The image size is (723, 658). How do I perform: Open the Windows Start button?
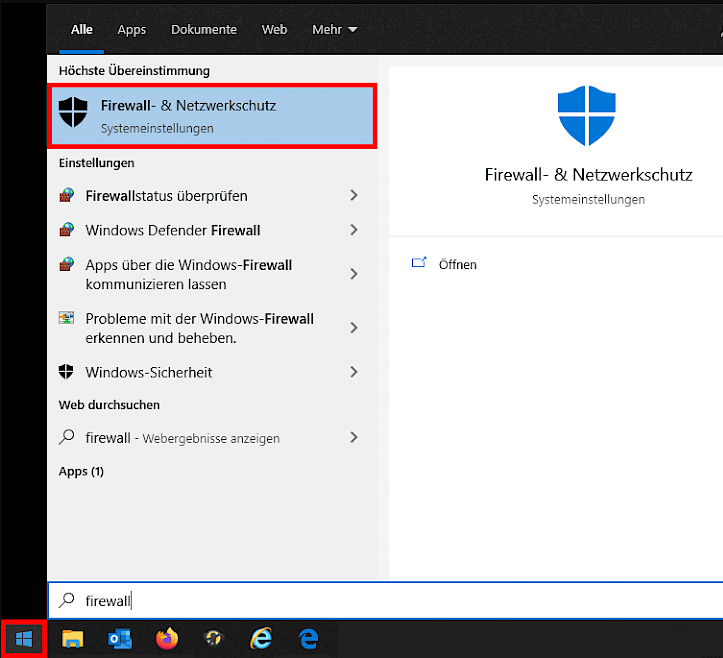(x=24, y=639)
